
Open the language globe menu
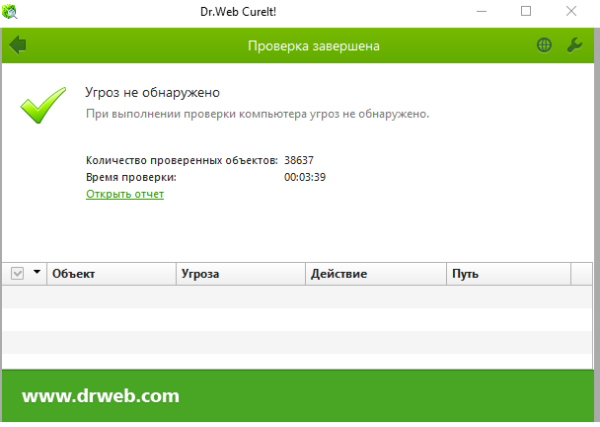544,45
